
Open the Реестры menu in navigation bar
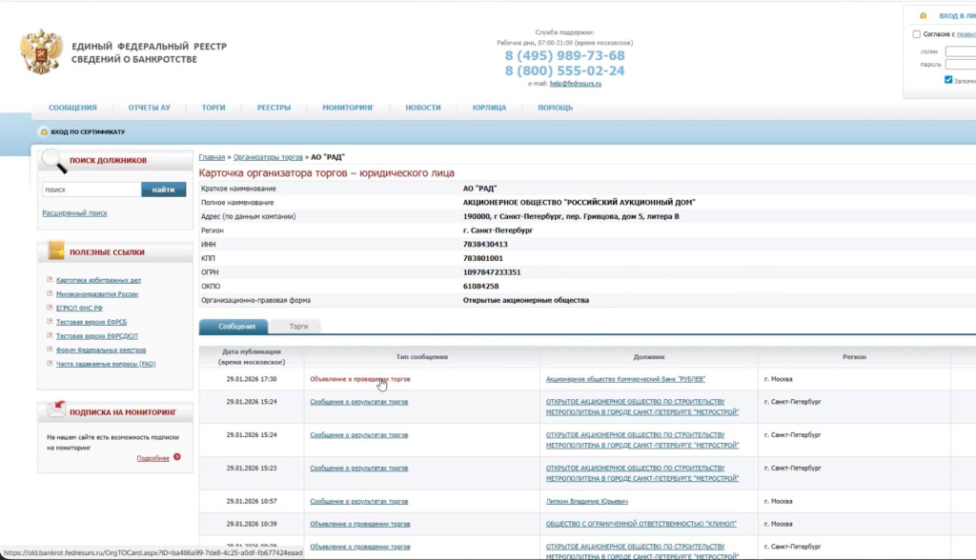coord(274,108)
